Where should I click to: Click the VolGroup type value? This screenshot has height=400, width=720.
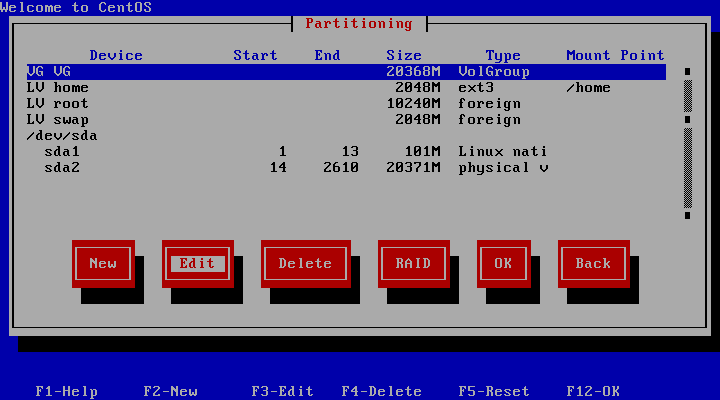click(x=494, y=72)
